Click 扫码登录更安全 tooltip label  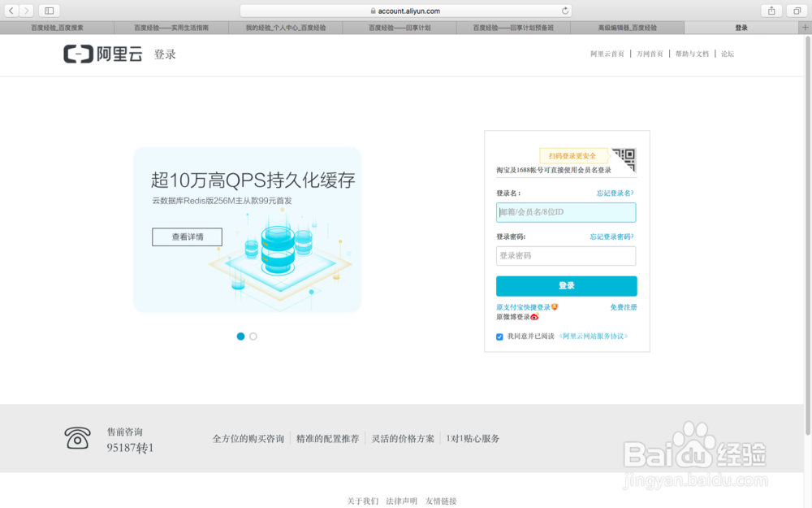tap(572, 156)
